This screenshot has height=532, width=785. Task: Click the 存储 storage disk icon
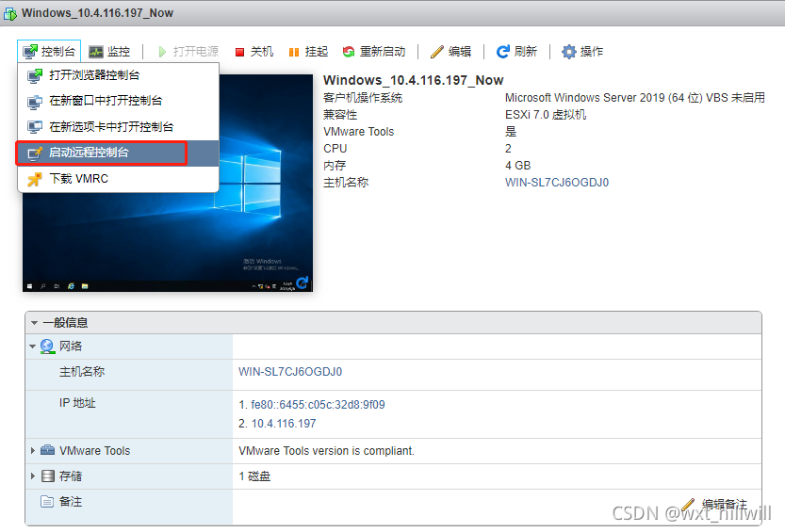pos(47,476)
